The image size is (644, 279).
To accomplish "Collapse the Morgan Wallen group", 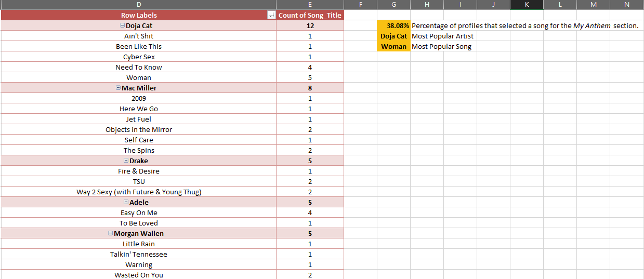I will click(110, 233).
